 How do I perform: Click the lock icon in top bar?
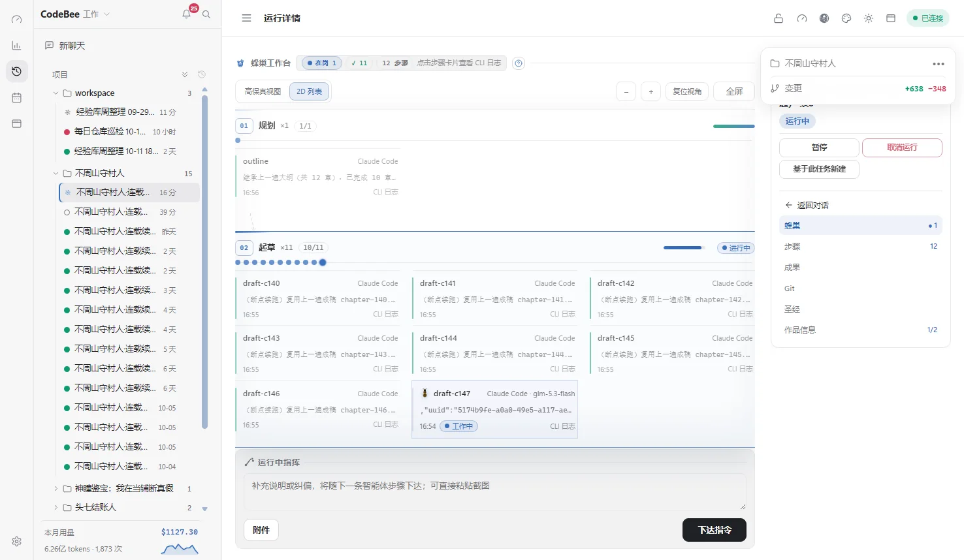(x=779, y=18)
